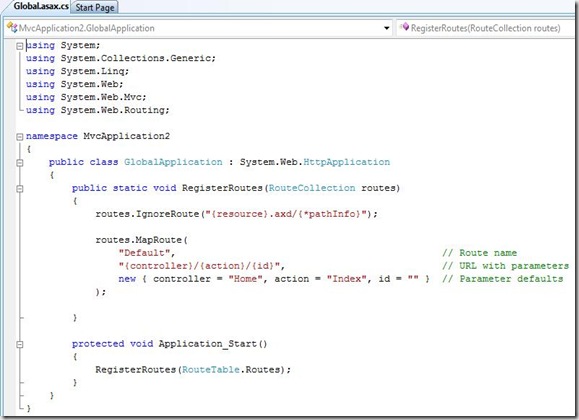Click the RouteTable.Routes argument
Image resolution: width=579 pixels, height=420 pixels.
[231, 370]
